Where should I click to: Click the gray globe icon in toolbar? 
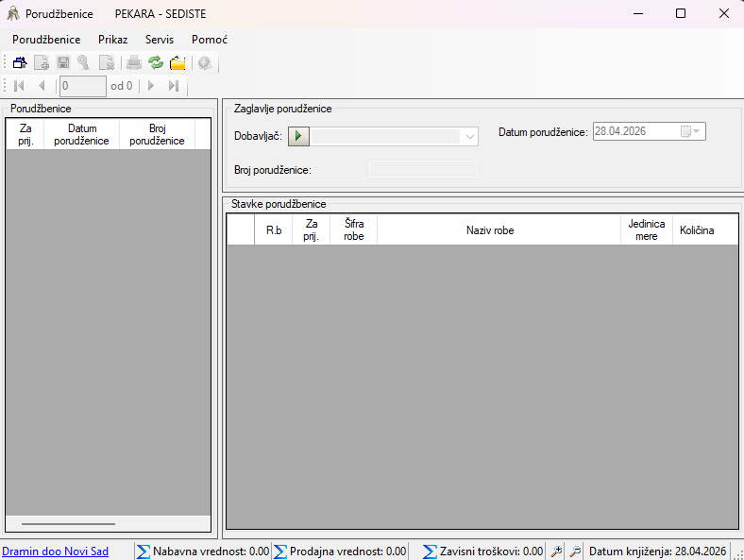pos(205,62)
